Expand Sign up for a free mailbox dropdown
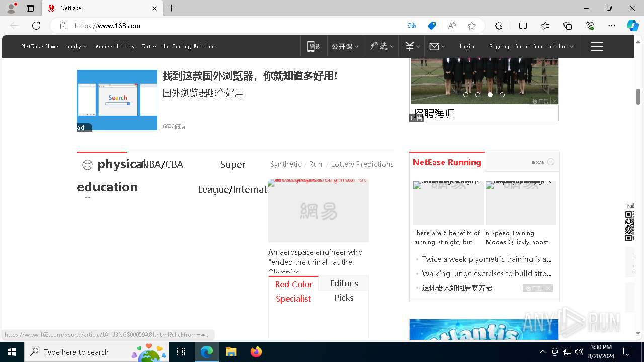This screenshot has height=362, width=644. click(x=531, y=46)
